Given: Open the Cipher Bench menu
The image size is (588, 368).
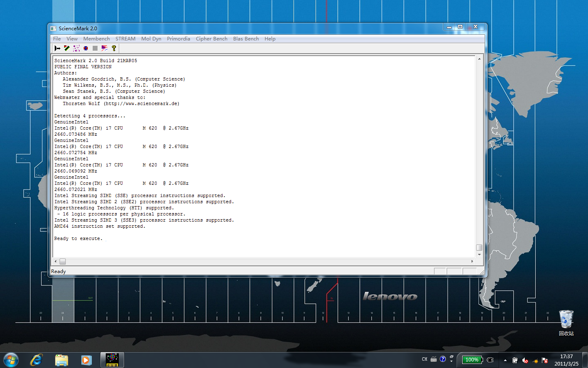Looking at the screenshot, I should point(212,39).
